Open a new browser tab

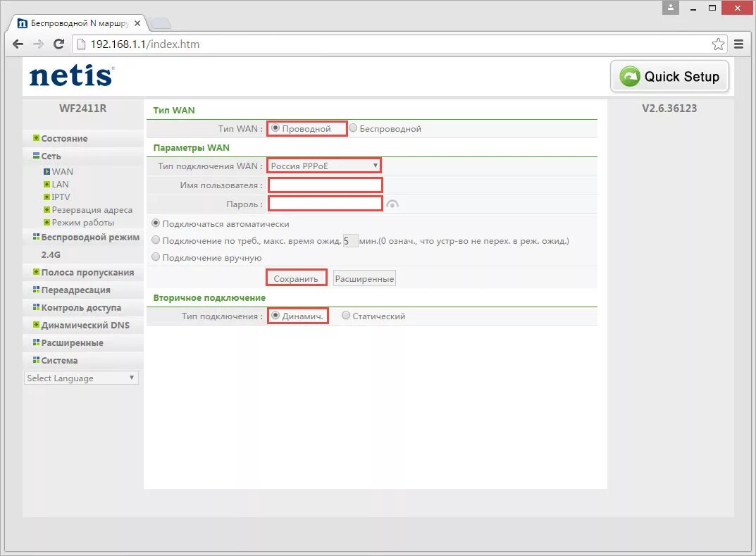point(160,23)
